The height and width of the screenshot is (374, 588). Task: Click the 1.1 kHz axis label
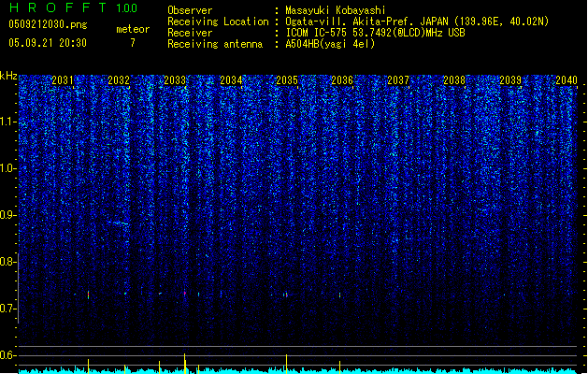(x=7, y=122)
